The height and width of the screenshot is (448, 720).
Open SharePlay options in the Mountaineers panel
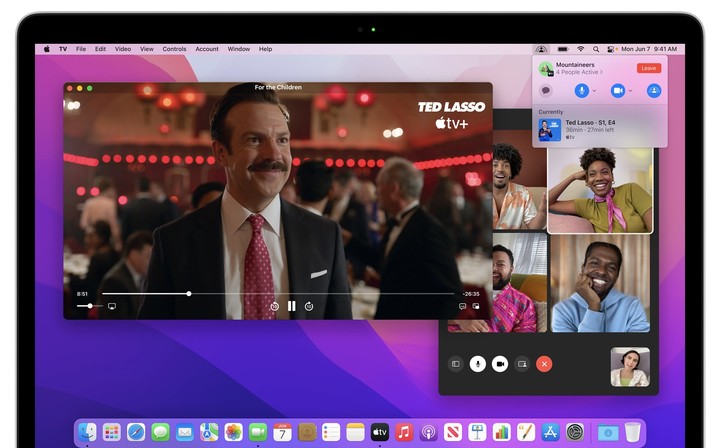[654, 90]
